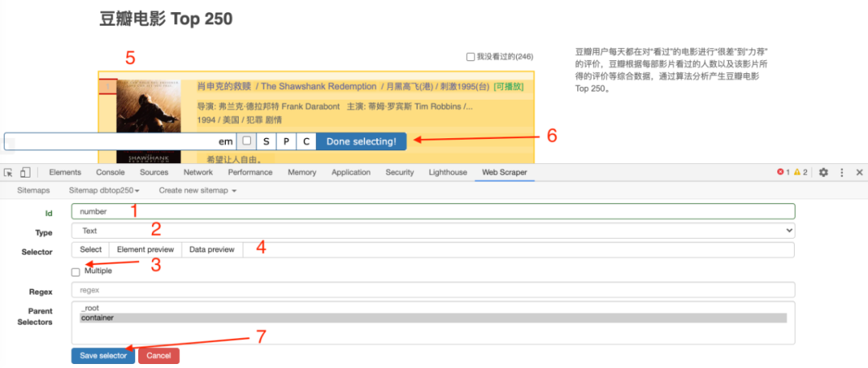Select container in Parent Selectors list
This screenshot has width=868, height=368.
coord(433,318)
